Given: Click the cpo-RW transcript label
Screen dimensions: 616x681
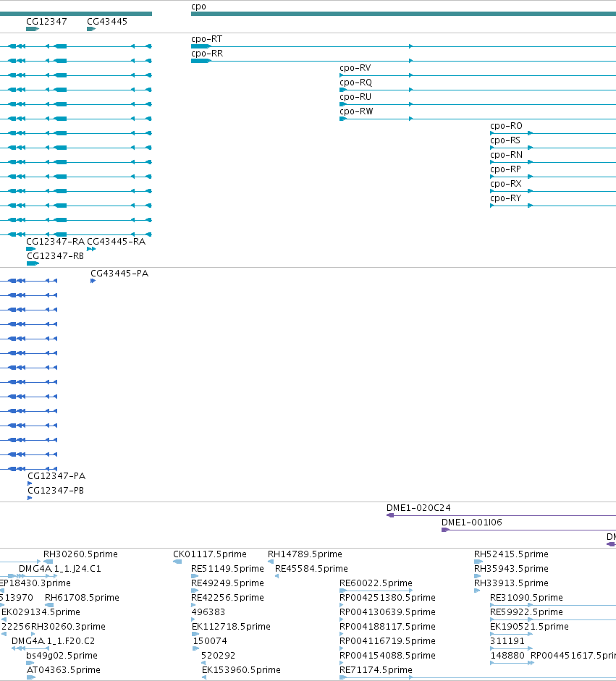Looking at the screenshot, I should pyautogui.click(x=356, y=111).
